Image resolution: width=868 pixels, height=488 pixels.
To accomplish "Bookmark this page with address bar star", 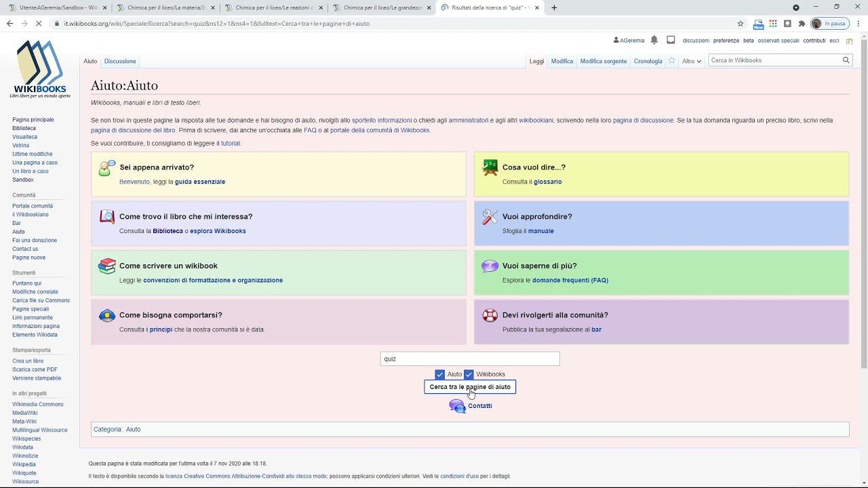I will pyautogui.click(x=741, y=23).
